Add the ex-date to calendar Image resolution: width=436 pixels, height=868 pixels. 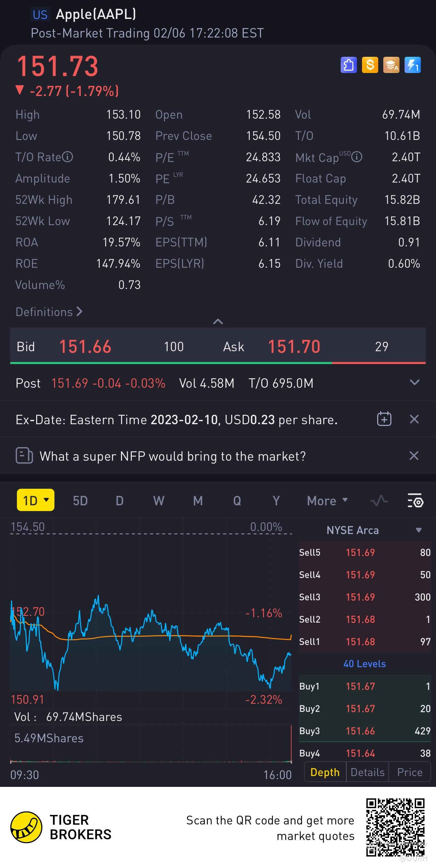[x=384, y=419]
